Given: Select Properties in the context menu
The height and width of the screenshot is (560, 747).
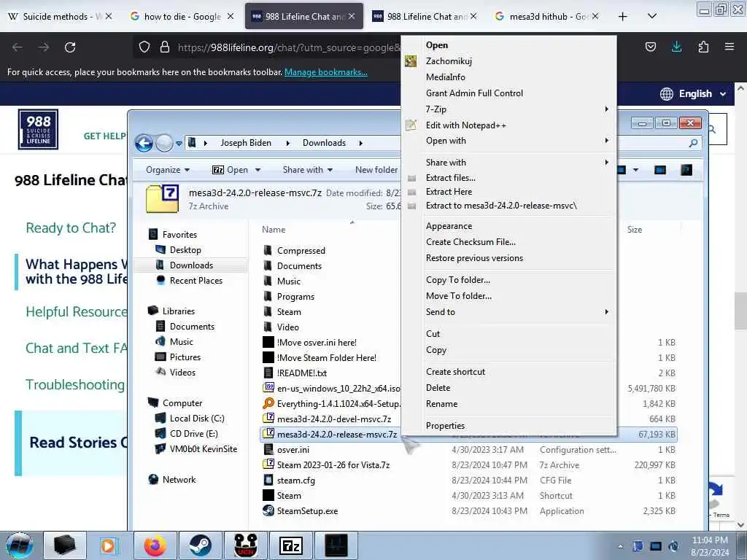Looking at the screenshot, I should 445,426.
